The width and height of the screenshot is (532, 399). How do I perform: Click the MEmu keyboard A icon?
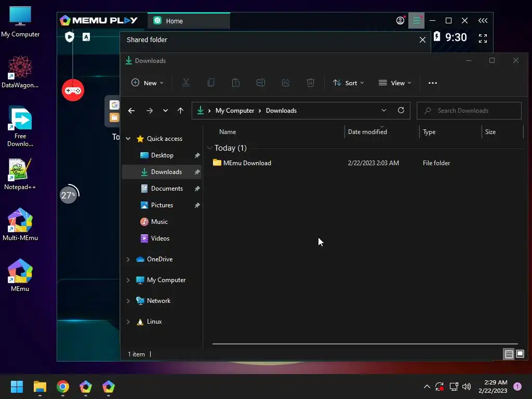click(86, 37)
